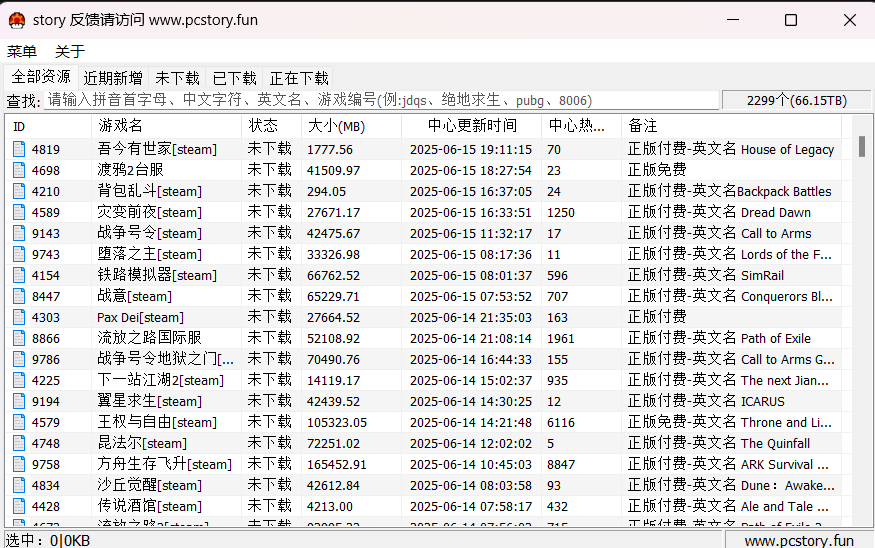Click the file icon for row 9194
Image resolution: width=875 pixels, height=548 pixels.
19,401
